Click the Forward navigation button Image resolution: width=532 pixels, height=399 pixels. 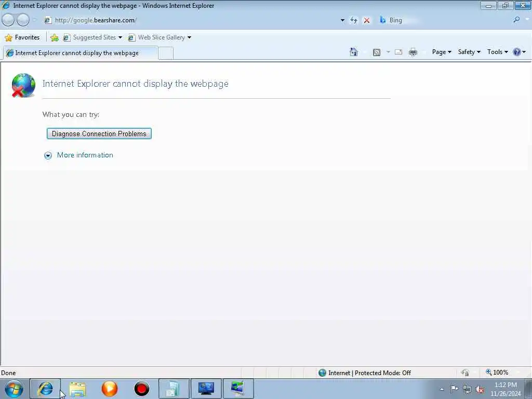23,20
